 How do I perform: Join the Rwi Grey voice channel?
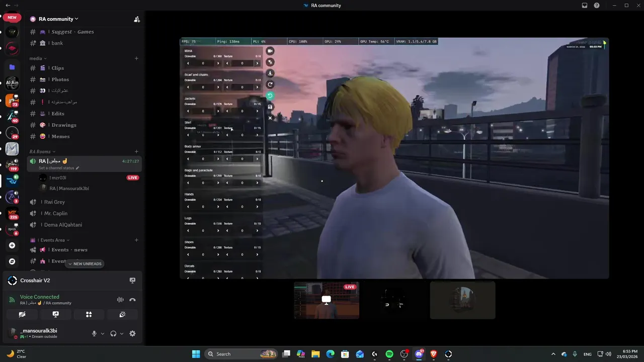[84, 202]
